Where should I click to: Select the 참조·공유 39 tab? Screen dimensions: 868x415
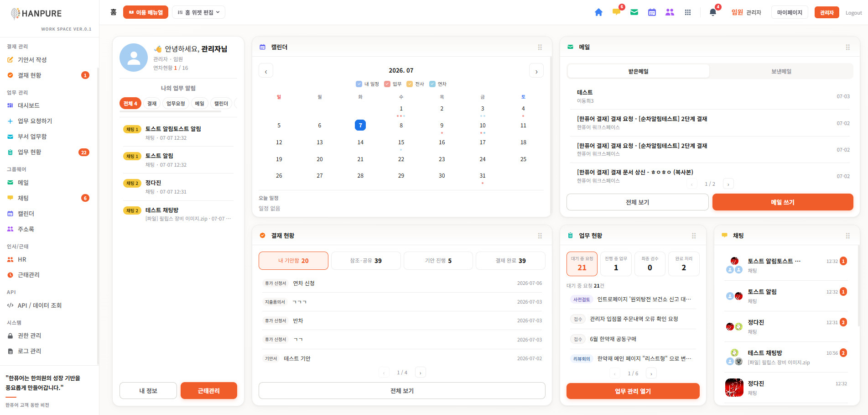366,261
